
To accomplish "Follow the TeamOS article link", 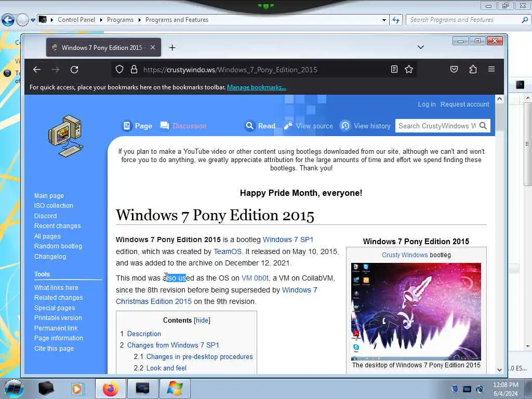I will pos(228,251).
